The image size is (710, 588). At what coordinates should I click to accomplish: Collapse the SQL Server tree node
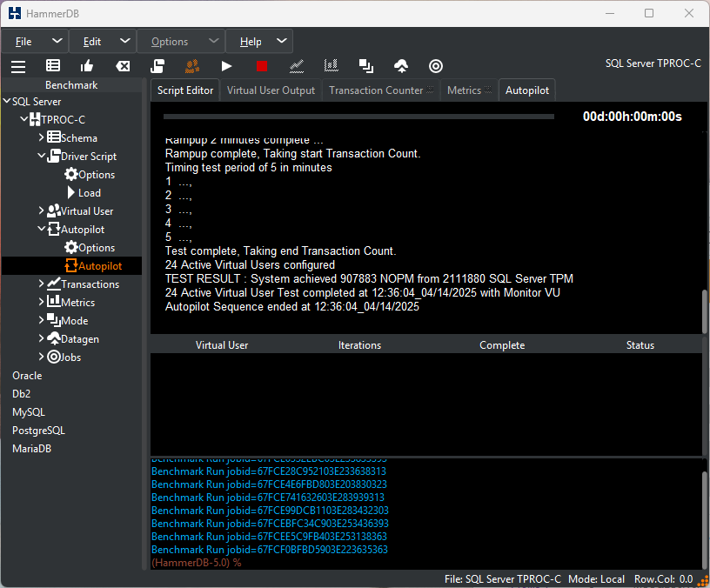tap(7, 101)
